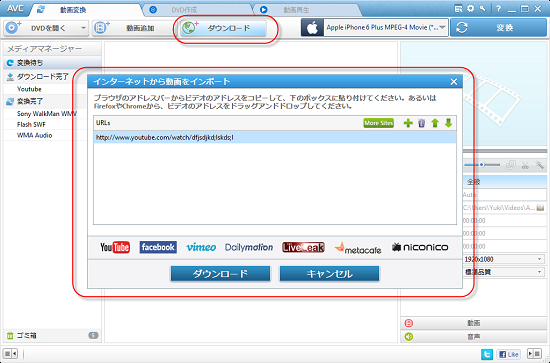The image size is (550, 363).
Task: Open the help question mark icon
Action: click(498, 9)
